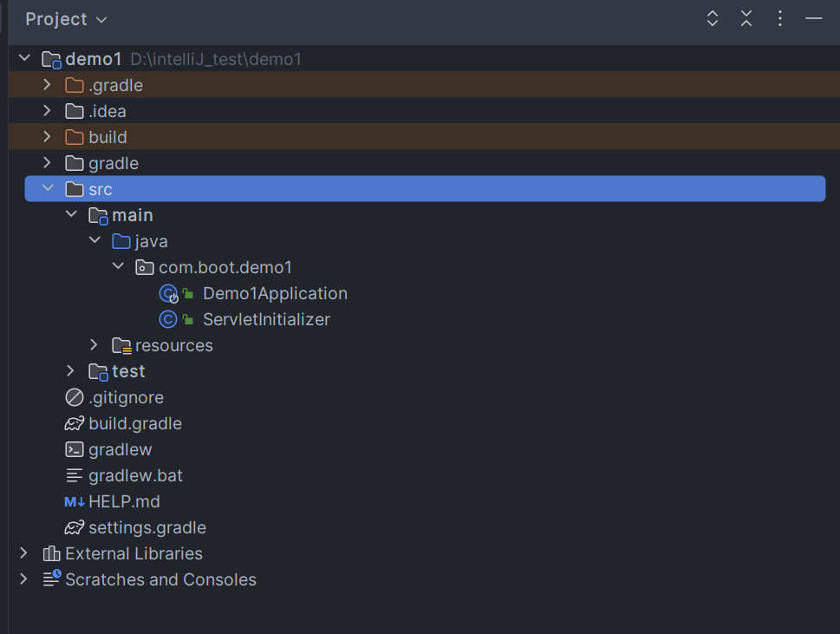Expand the build folder
This screenshot has height=634, width=840.
tap(47, 137)
